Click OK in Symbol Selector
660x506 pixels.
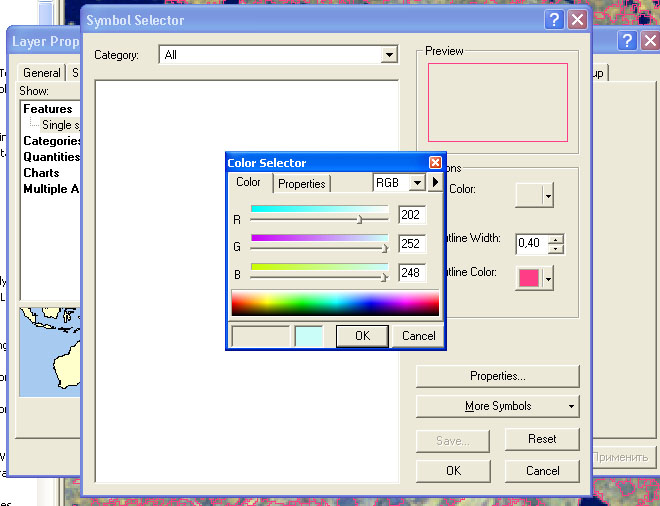pyautogui.click(x=453, y=471)
